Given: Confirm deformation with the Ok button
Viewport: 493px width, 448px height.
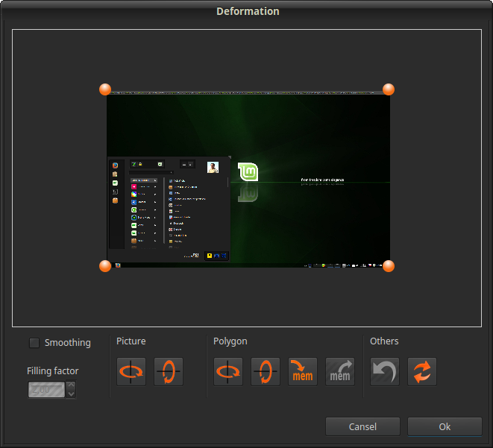Looking at the screenshot, I should [x=445, y=426].
